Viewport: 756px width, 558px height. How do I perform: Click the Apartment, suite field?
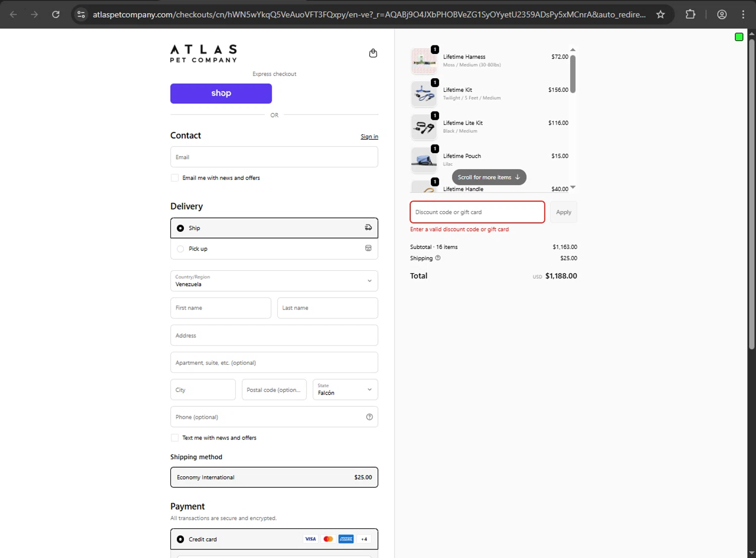coord(274,362)
